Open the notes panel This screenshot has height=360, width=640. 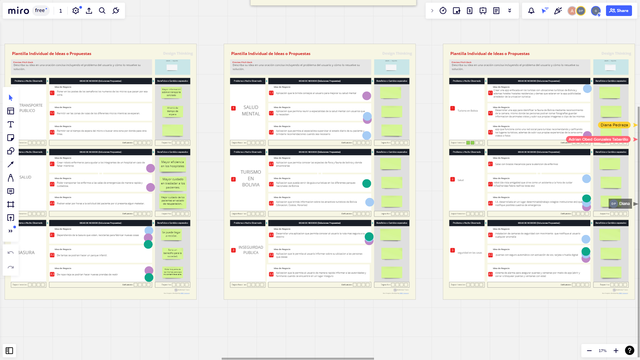click(x=496, y=11)
